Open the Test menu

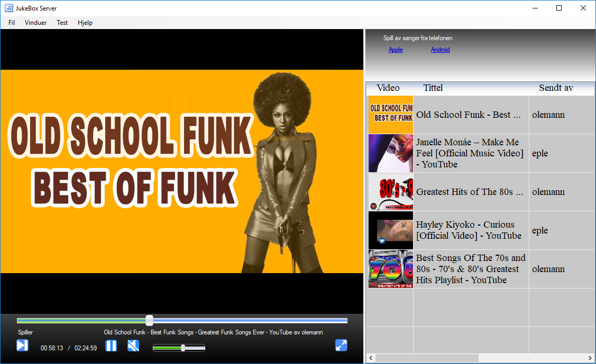pyautogui.click(x=62, y=23)
